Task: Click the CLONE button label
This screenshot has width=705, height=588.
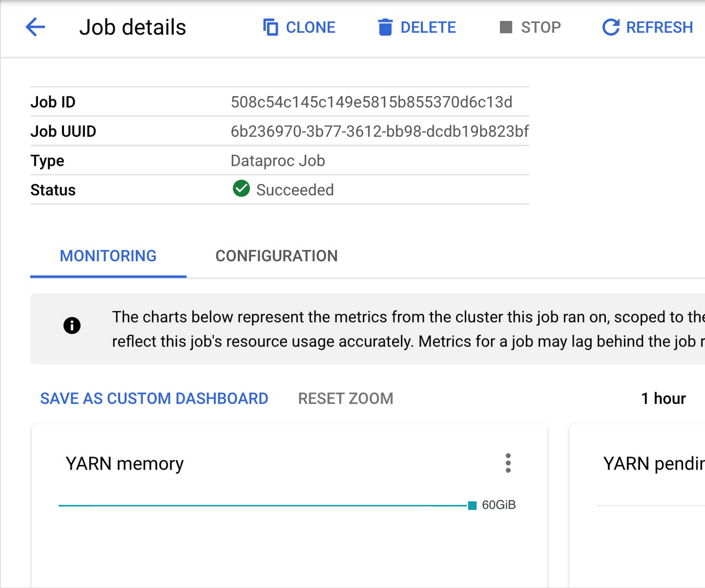Action: (x=311, y=27)
